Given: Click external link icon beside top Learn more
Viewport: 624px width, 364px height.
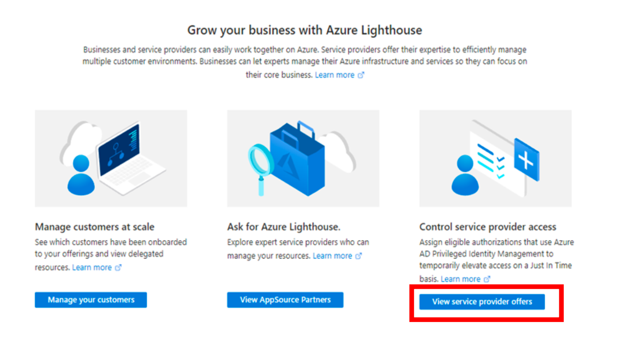Looking at the screenshot, I should click(361, 75).
